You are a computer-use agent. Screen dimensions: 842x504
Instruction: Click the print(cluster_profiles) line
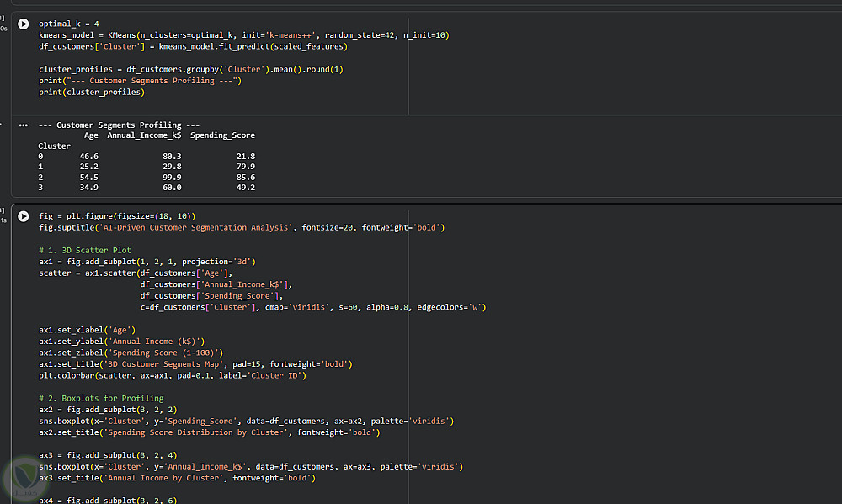pyautogui.click(x=92, y=92)
